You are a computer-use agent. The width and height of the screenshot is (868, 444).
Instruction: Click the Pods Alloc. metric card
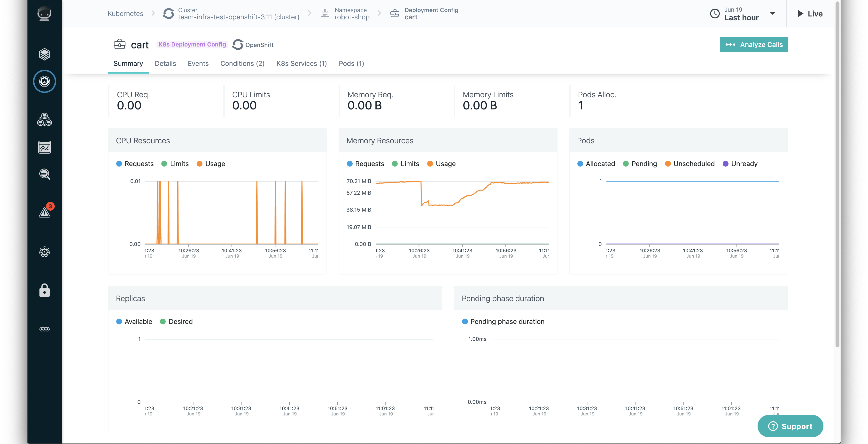(x=626, y=101)
